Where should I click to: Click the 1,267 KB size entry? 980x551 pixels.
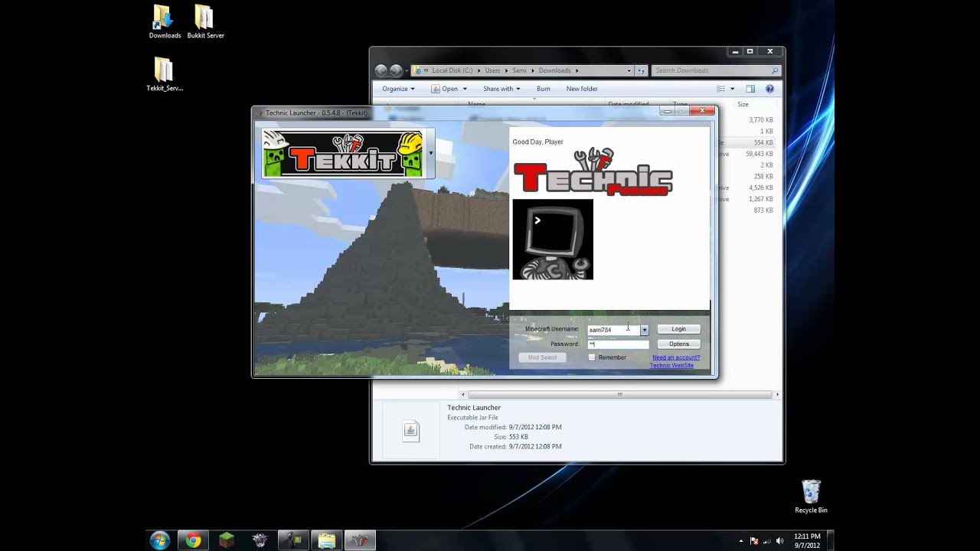pyautogui.click(x=761, y=199)
